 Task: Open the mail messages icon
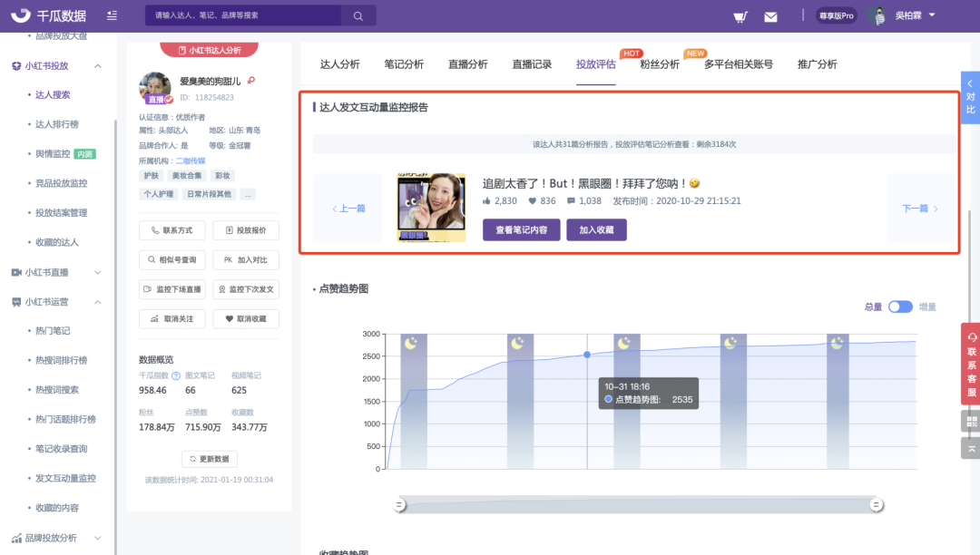(x=770, y=17)
